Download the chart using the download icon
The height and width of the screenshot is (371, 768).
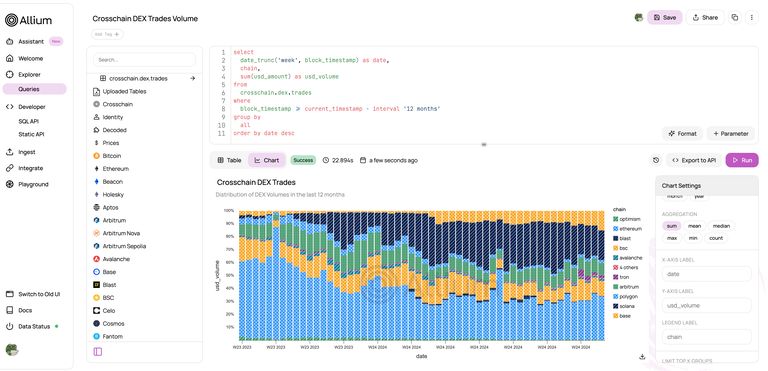point(642,356)
